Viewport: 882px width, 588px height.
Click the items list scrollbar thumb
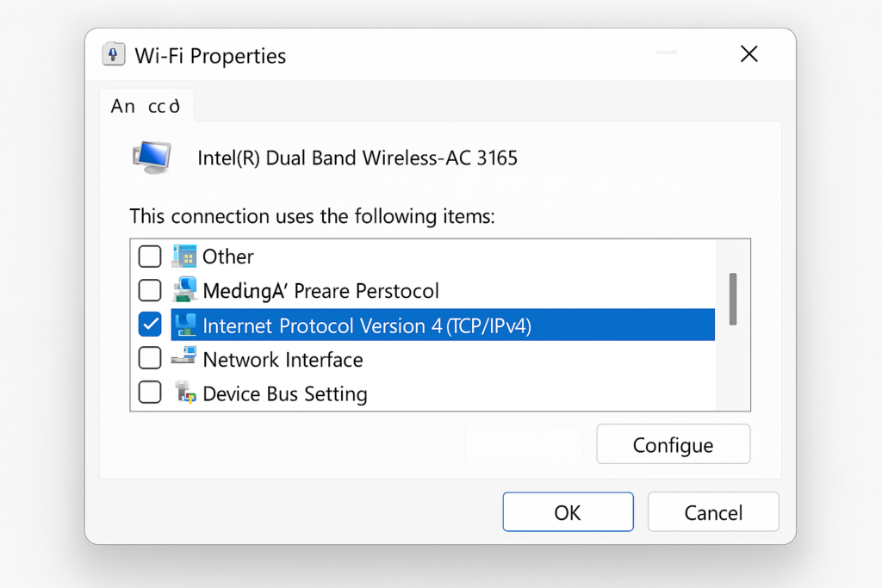pyautogui.click(x=733, y=299)
